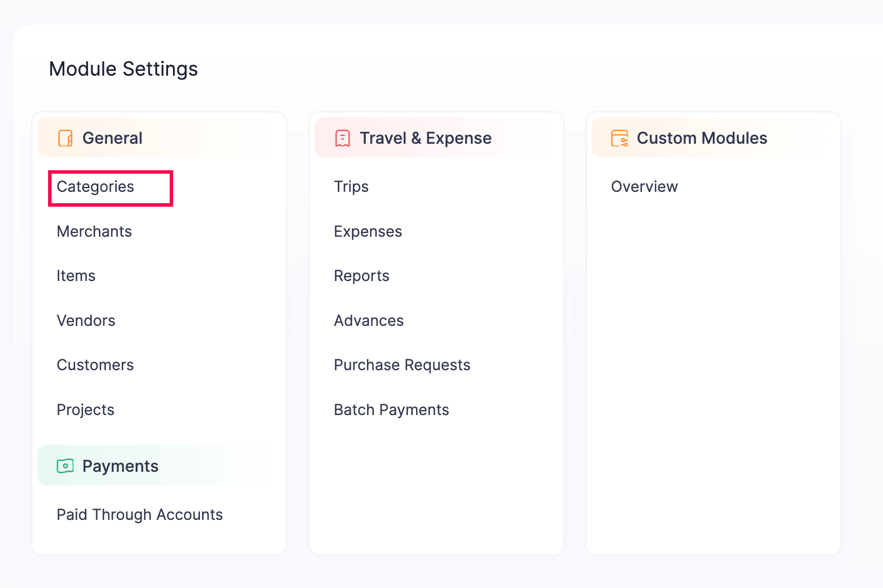Navigate to Projects settings
Viewport: 883px width, 588px height.
point(85,410)
